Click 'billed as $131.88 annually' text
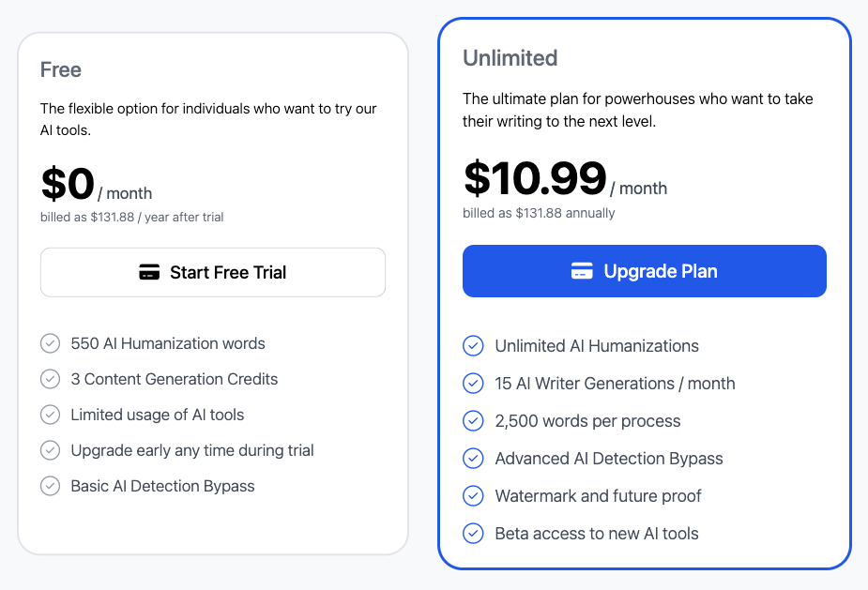868x590 pixels. coord(539,213)
